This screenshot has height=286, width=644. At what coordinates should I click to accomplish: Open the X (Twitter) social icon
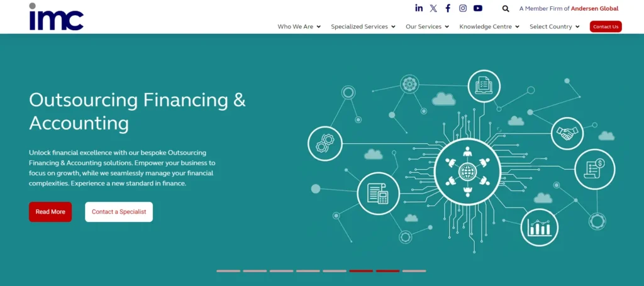433,8
